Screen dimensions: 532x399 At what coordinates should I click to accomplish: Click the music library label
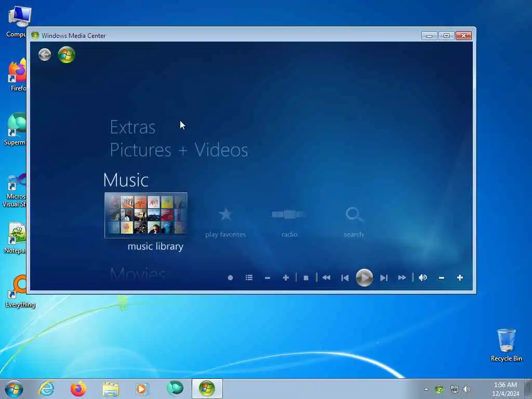pos(155,246)
